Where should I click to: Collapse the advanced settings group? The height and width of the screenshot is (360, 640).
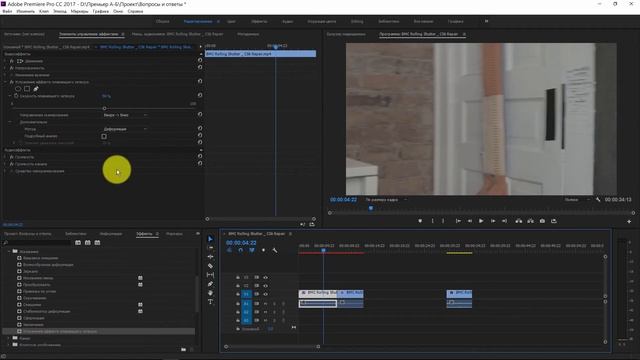pos(10,122)
